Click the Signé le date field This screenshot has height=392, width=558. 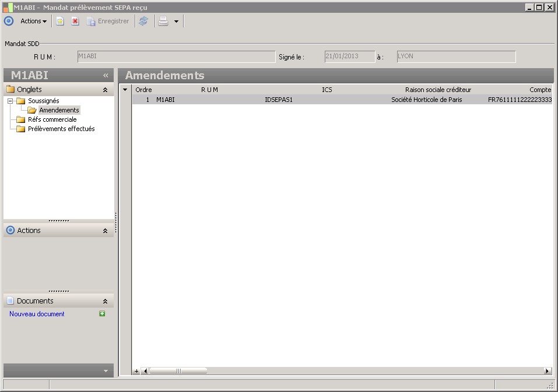tap(350, 56)
